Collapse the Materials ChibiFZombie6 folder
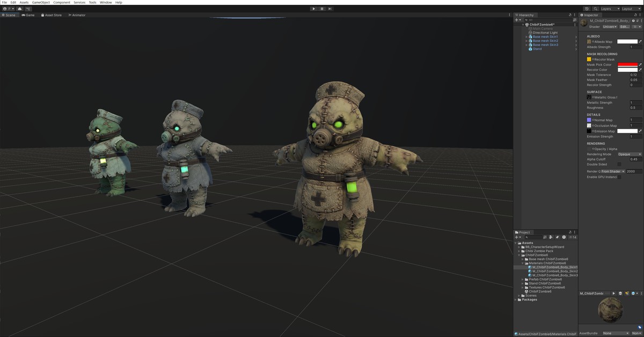Screen dimensions: 644x337 [523, 263]
